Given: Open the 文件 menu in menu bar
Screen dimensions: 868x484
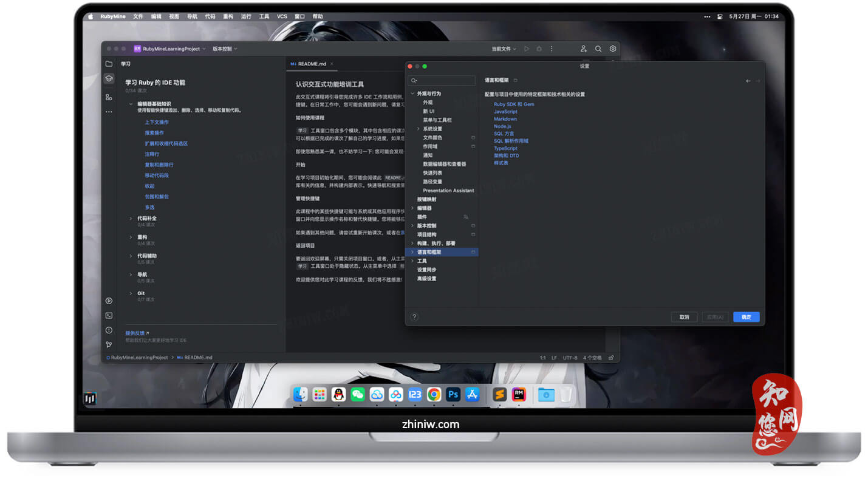Looking at the screenshot, I should point(138,16).
